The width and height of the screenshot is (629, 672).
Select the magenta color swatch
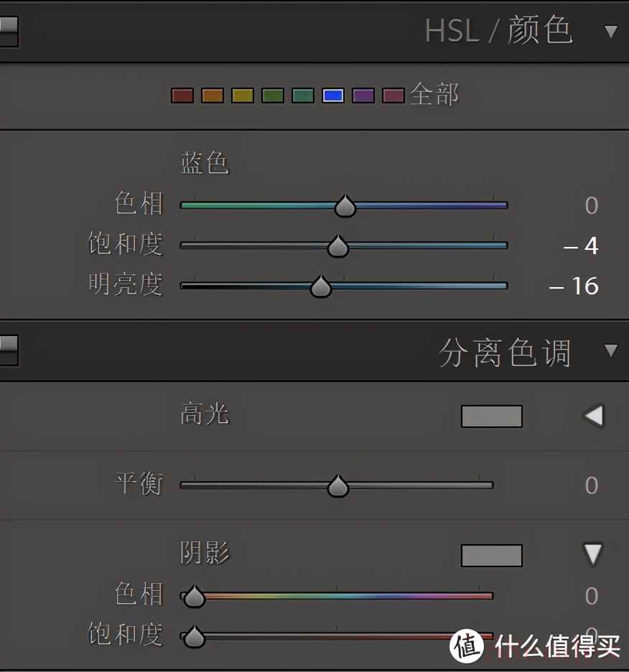[393, 95]
